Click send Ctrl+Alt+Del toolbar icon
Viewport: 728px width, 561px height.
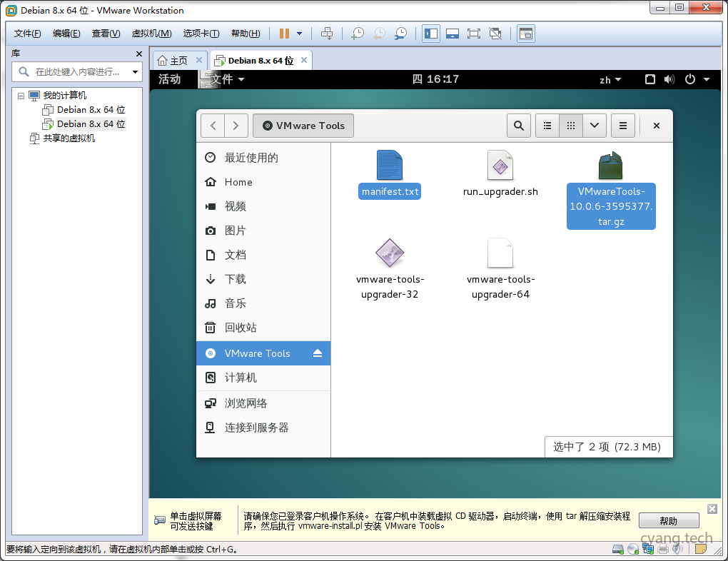327,34
